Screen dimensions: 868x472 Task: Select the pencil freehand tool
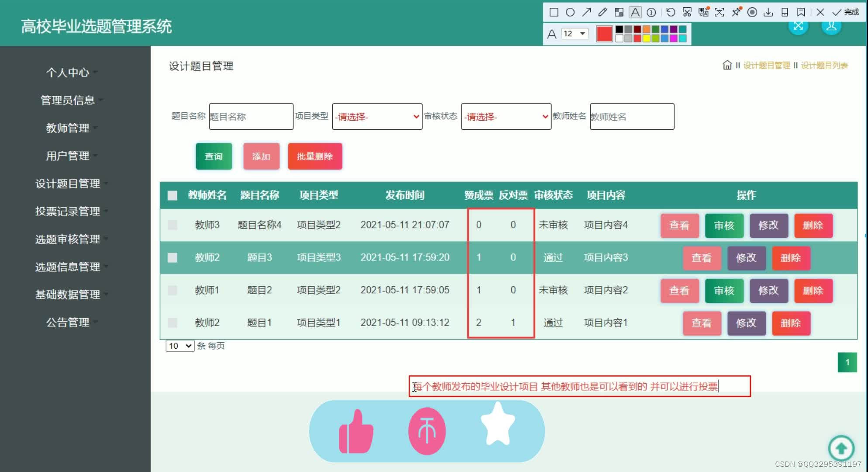[603, 12]
